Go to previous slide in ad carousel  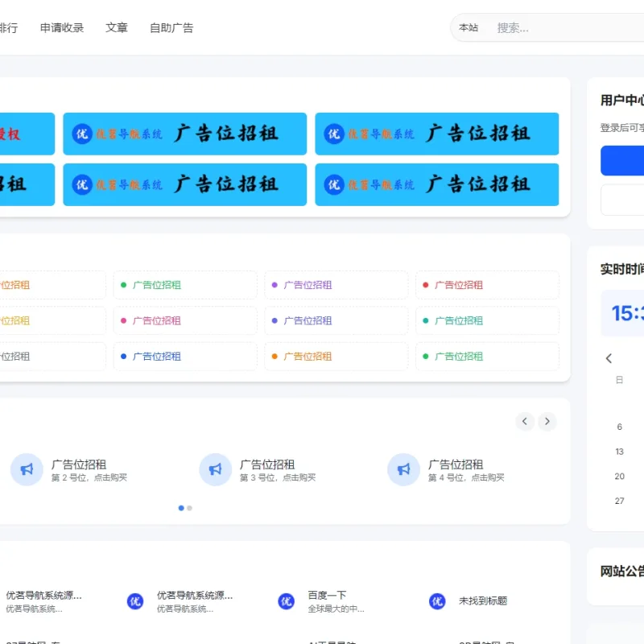[x=525, y=421]
